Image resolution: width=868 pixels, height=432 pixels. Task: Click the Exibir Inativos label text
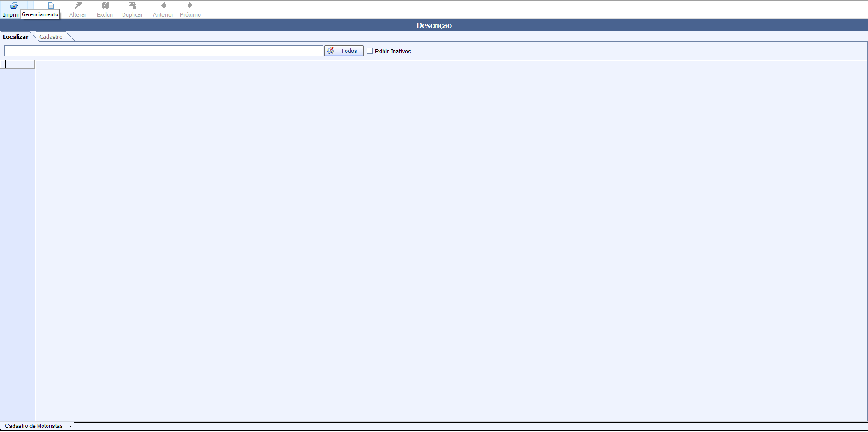393,52
